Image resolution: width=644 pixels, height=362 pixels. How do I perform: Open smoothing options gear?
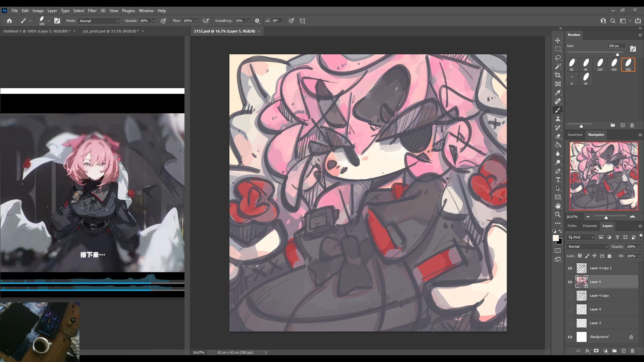point(257,21)
